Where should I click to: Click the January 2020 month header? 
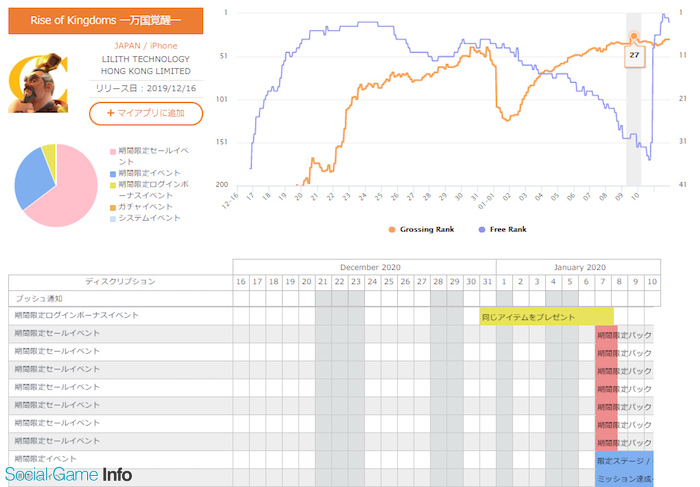pos(579,267)
